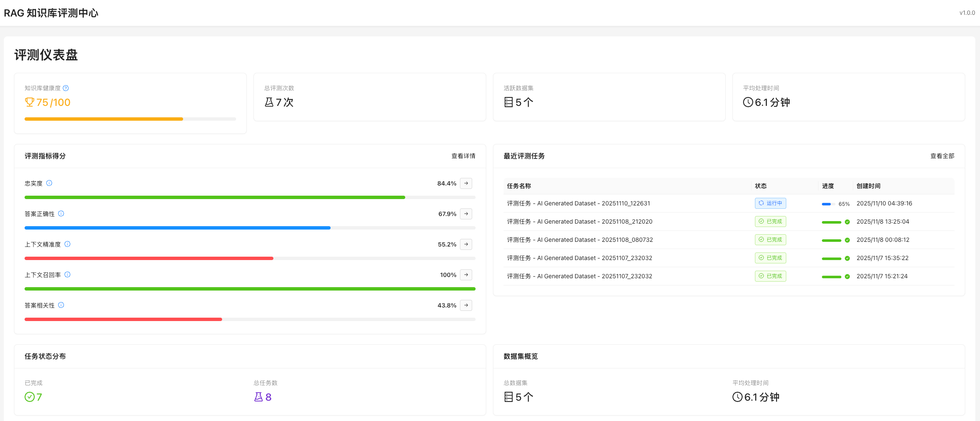Click 查看详情 link in 评测指标得分 panel
Viewport: 980px width, 421px height.
pyautogui.click(x=463, y=156)
